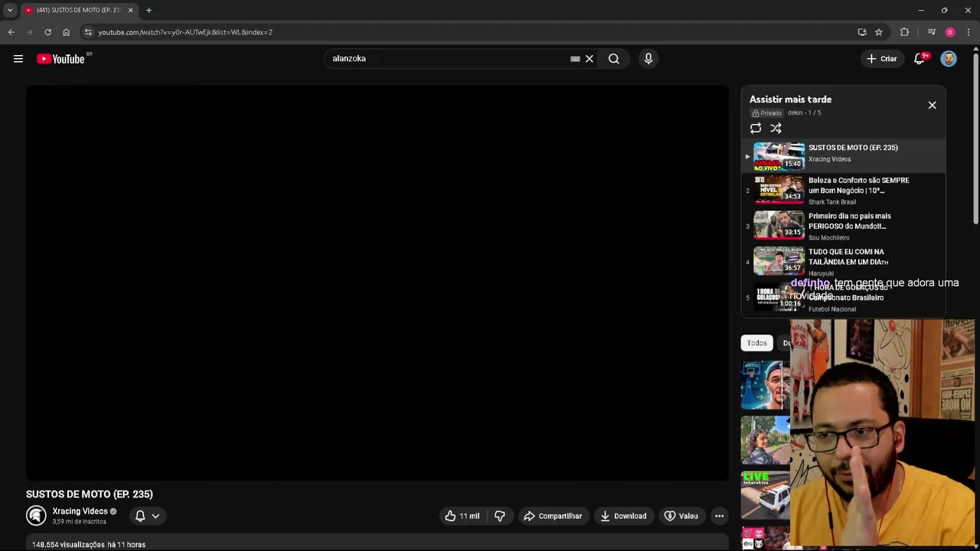Select the Todos filter chip
Screen dimensions: 980x551
(x=756, y=343)
